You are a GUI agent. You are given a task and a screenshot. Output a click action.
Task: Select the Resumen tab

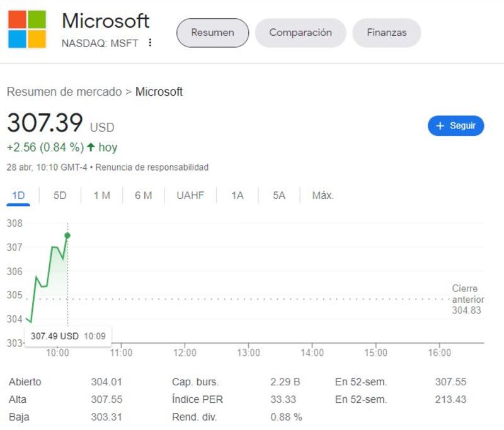[x=212, y=33]
